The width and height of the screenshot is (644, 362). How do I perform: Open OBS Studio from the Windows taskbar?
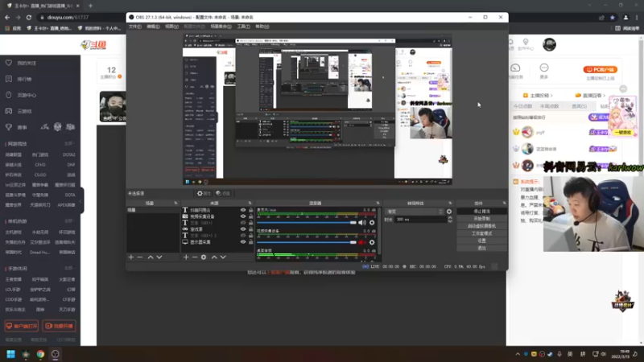pyautogui.click(x=55, y=354)
